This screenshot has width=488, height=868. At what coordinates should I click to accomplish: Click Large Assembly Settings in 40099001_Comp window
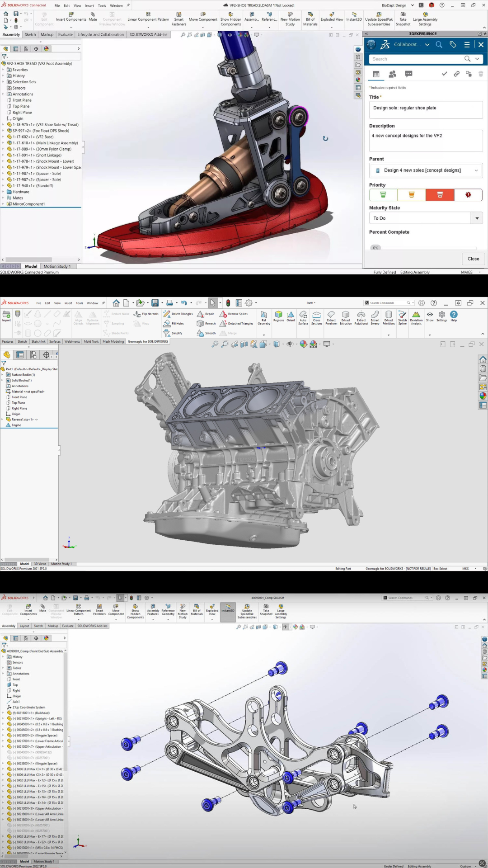pyautogui.click(x=281, y=611)
